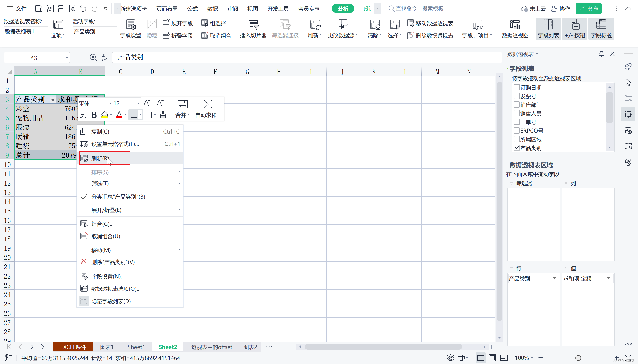Click the 文件 menu button
The width and height of the screenshot is (638, 364).
tap(17, 9)
